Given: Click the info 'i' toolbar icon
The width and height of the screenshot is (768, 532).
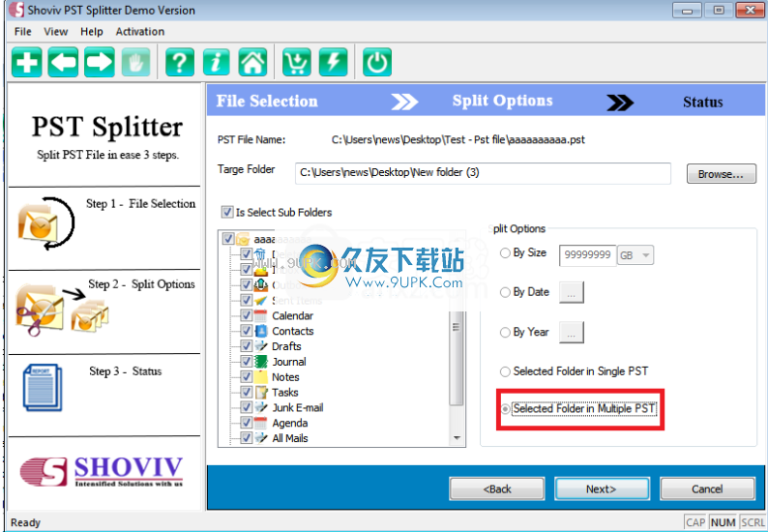Looking at the screenshot, I should [x=217, y=62].
